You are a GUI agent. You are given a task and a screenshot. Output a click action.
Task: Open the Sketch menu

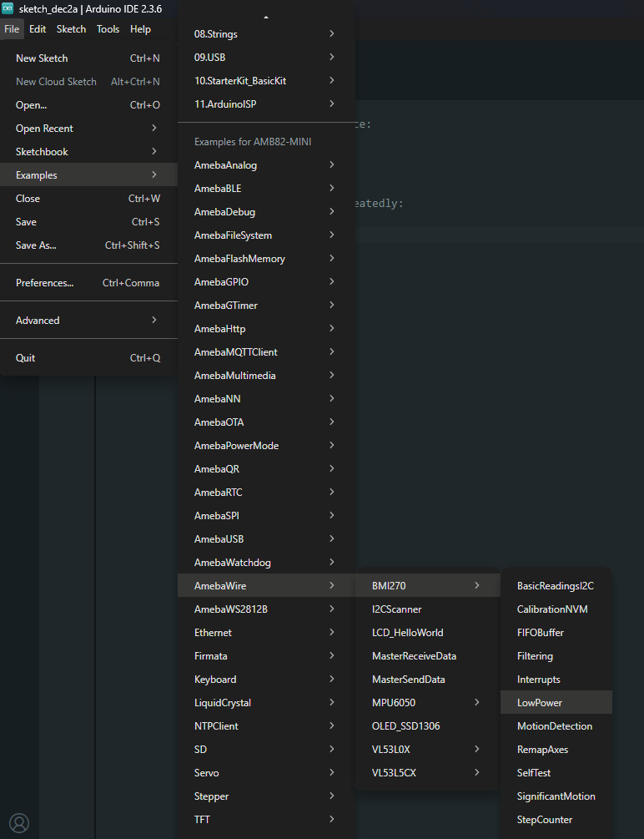(x=71, y=29)
